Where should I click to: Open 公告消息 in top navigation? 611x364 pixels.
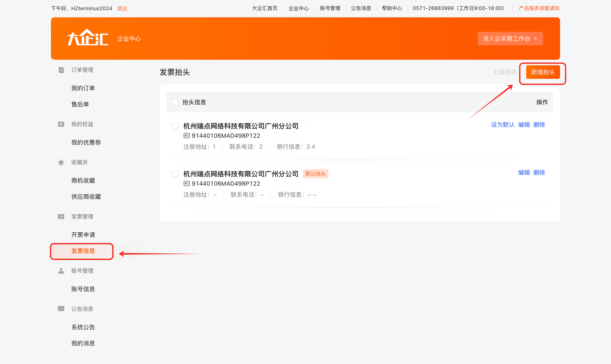coord(361,8)
